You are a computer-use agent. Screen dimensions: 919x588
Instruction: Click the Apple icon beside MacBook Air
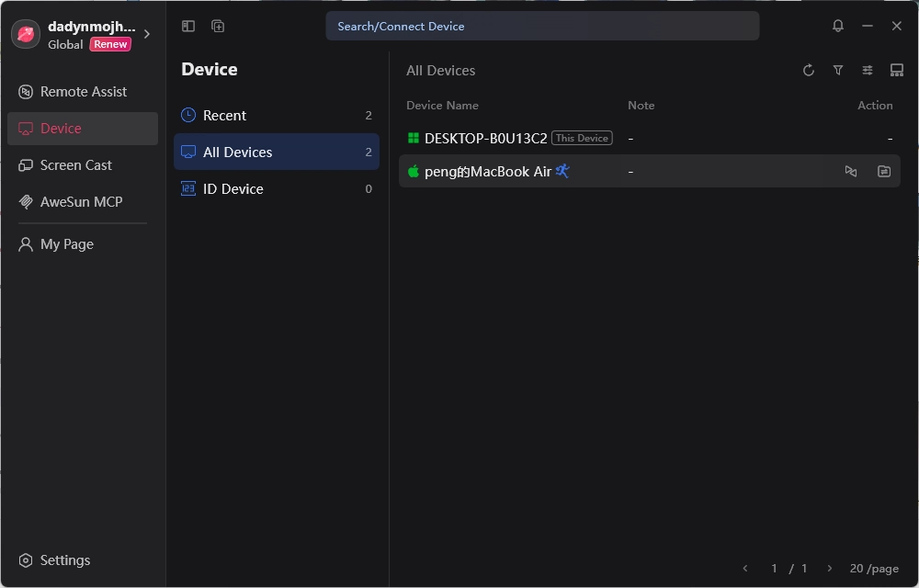click(x=414, y=171)
